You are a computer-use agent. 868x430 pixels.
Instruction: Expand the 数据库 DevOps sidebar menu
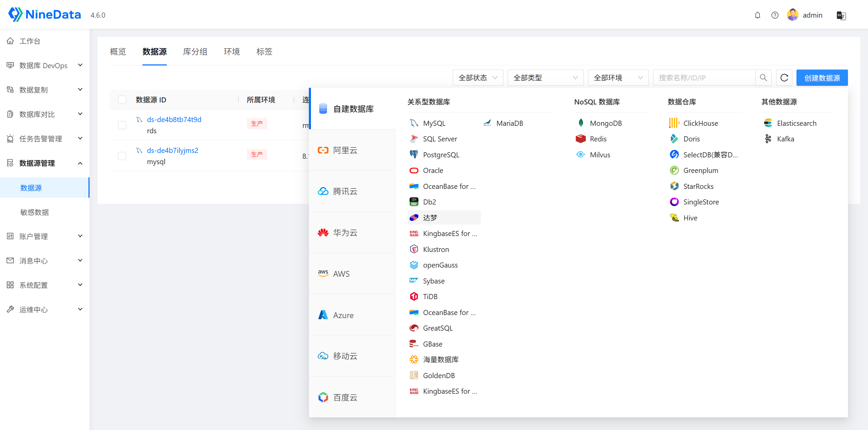pyautogui.click(x=45, y=65)
